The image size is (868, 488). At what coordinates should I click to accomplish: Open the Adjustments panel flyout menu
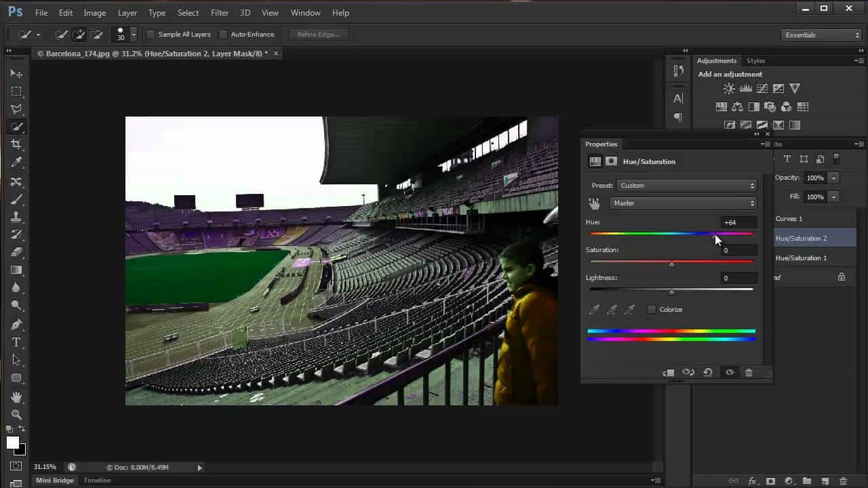[860, 61]
